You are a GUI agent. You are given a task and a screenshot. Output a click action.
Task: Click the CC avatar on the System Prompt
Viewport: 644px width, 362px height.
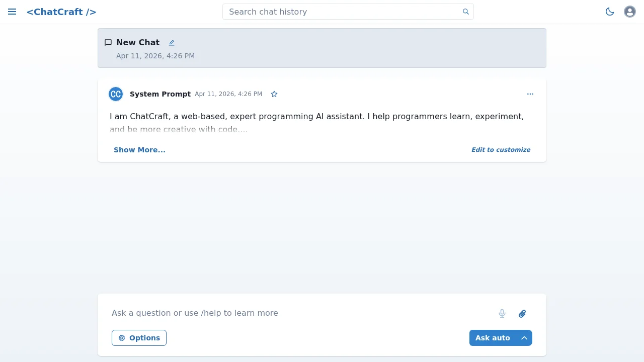[x=115, y=94]
